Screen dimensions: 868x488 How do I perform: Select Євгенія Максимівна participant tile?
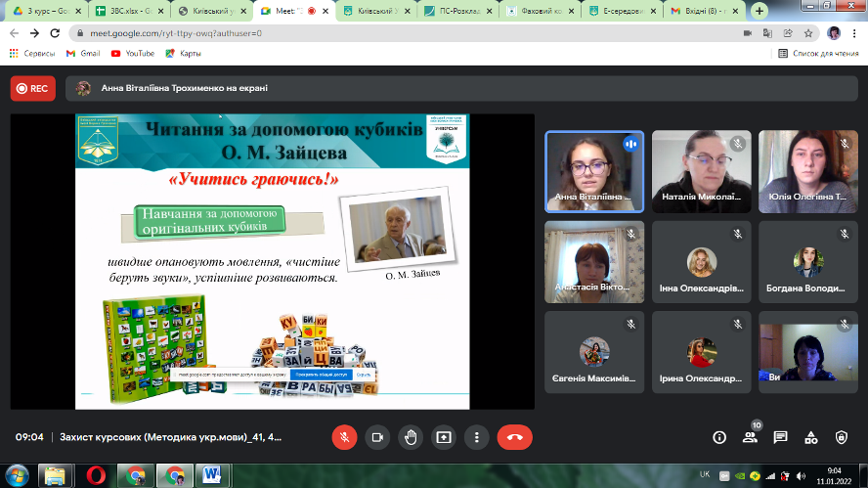click(x=594, y=352)
